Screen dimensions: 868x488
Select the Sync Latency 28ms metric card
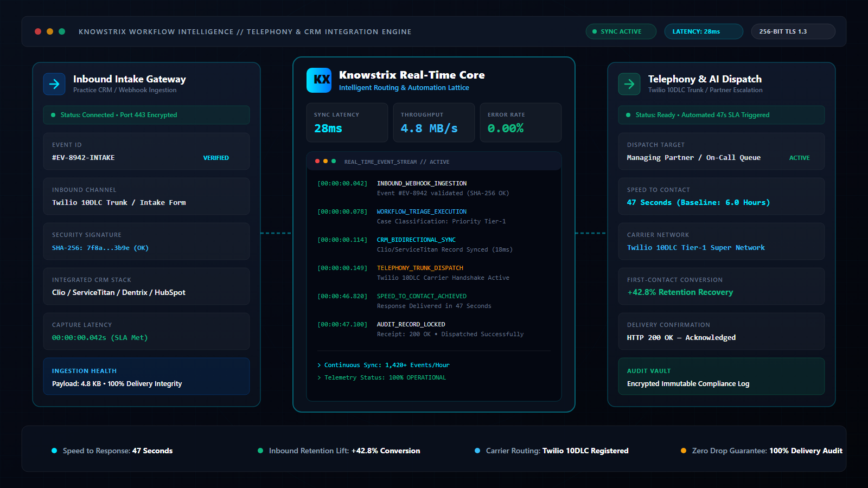(x=347, y=123)
